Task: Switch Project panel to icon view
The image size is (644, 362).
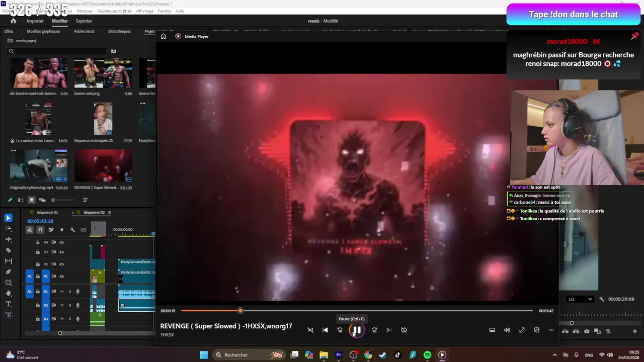Action: (31, 200)
